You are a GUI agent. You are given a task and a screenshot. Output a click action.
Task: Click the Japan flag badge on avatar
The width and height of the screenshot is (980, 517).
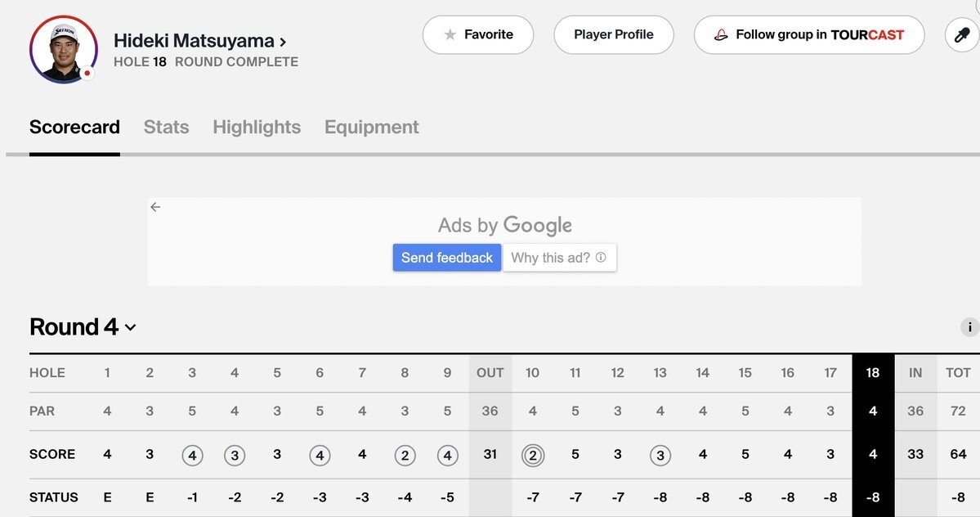[x=87, y=73]
